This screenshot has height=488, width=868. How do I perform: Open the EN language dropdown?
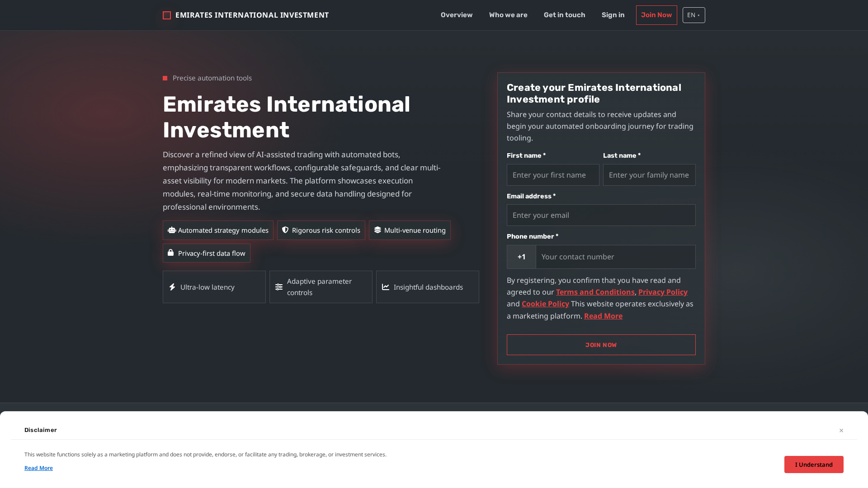coord(693,15)
